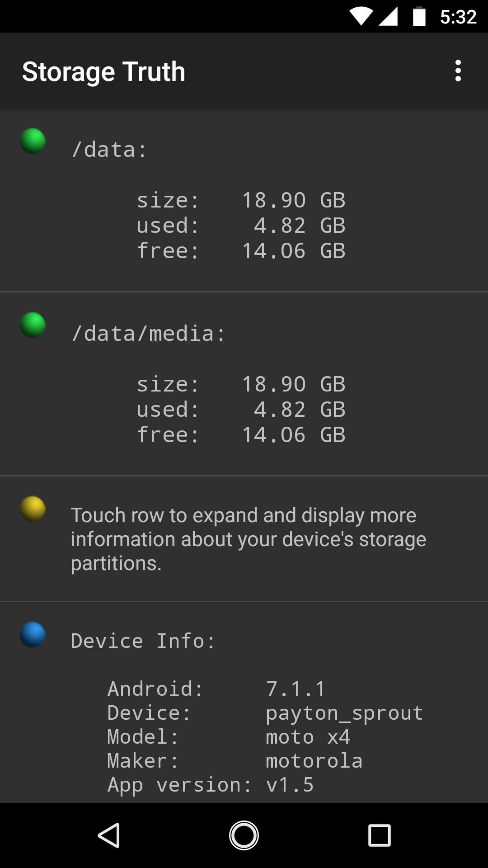Screen dimensions: 488x868
Task: Tap the Storage Truth app title
Action: 104,72
